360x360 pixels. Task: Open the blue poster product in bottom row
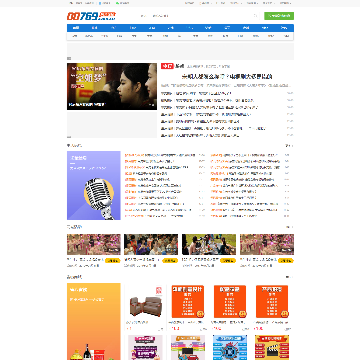(x=230, y=347)
